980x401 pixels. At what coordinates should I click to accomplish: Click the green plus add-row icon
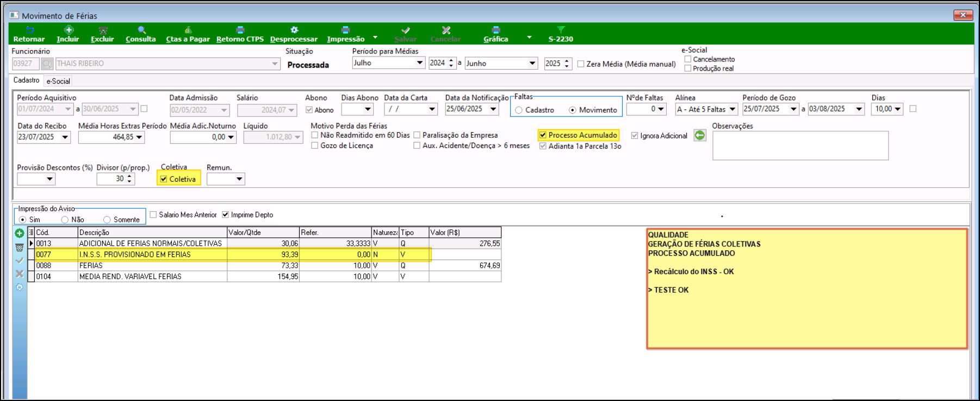click(x=19, y=233)
